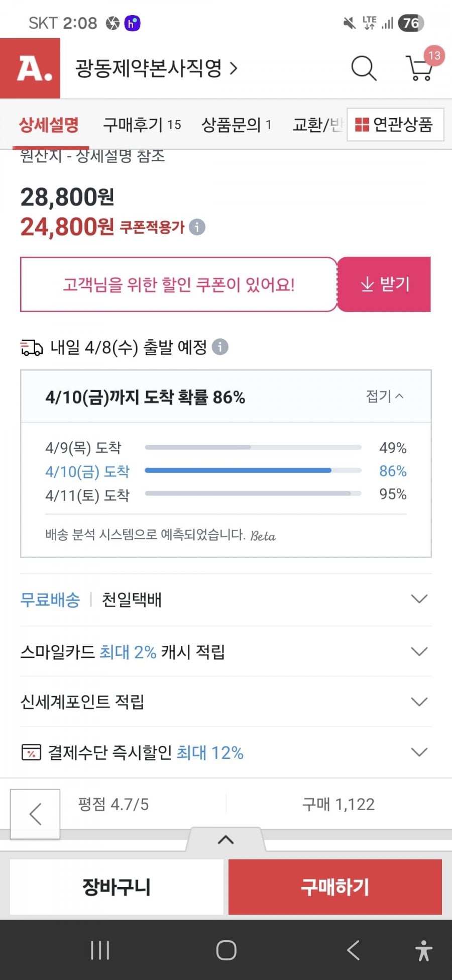Pull up the bottom sheet handle arrow
Viewport: 452px width, 980px height.
[x=225, y=840]
